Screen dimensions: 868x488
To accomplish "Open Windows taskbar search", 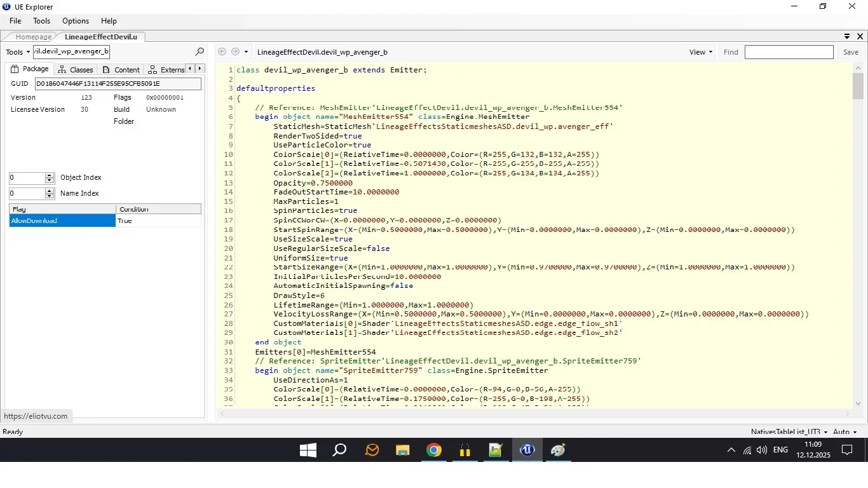I will 339,450.
